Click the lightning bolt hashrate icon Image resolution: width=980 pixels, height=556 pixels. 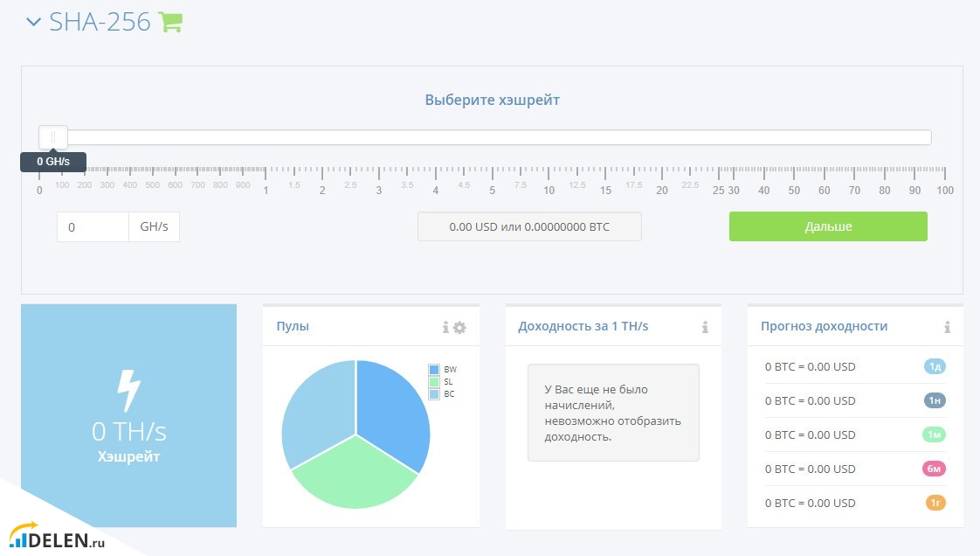(128, 390)
